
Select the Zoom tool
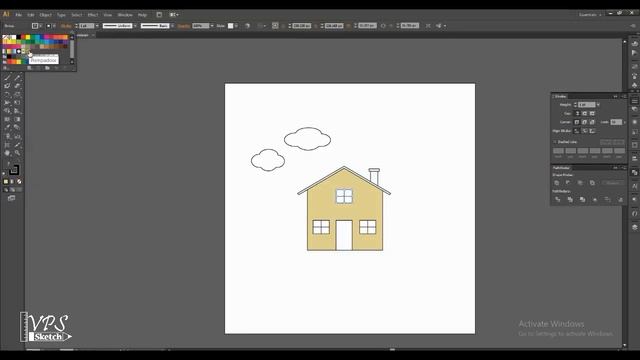click(x=17, y=153)
